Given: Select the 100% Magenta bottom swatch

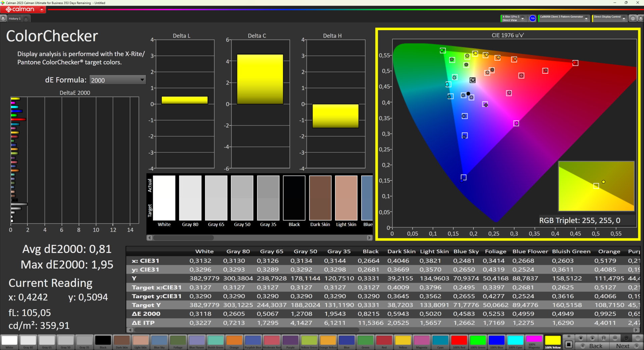Looking at the screenshot, I should coord(534,342).
